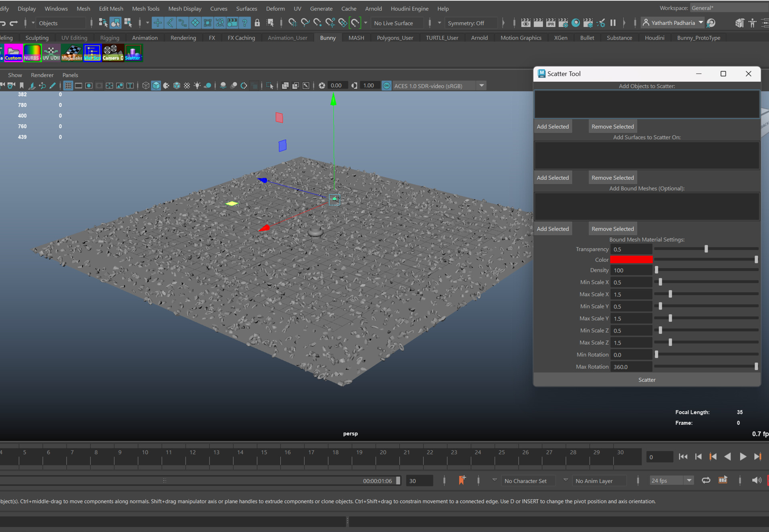Click Add Selected under Add Objects to Scatter
The image size is (769, 532).
point(553,126)
